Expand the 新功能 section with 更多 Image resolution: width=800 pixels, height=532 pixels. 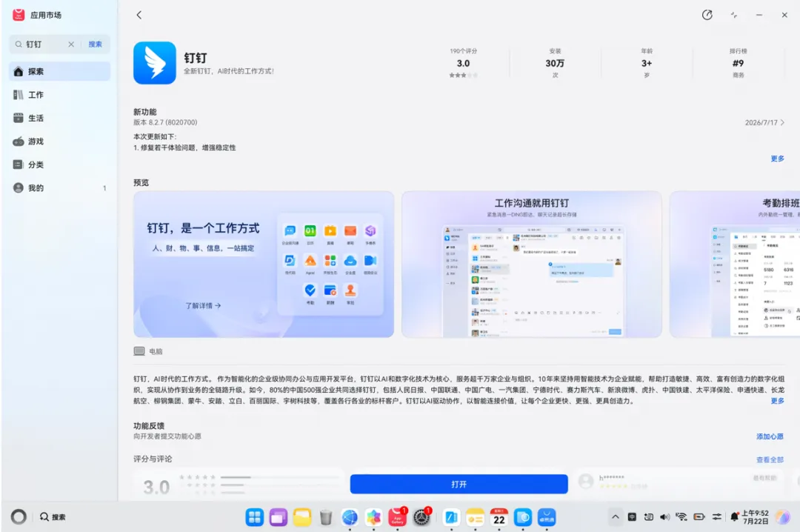pos(778,159)
